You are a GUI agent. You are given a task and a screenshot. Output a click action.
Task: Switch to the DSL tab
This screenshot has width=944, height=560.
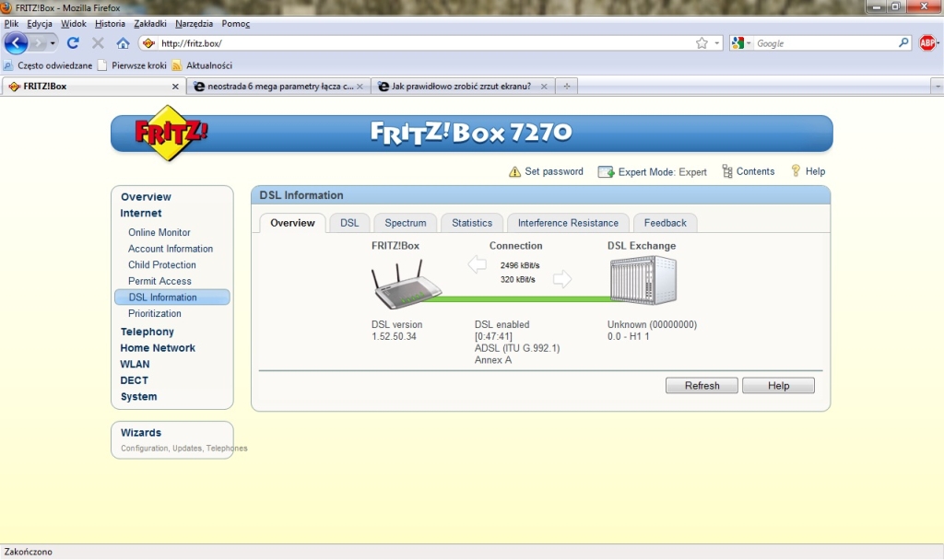tap(349, 223)
